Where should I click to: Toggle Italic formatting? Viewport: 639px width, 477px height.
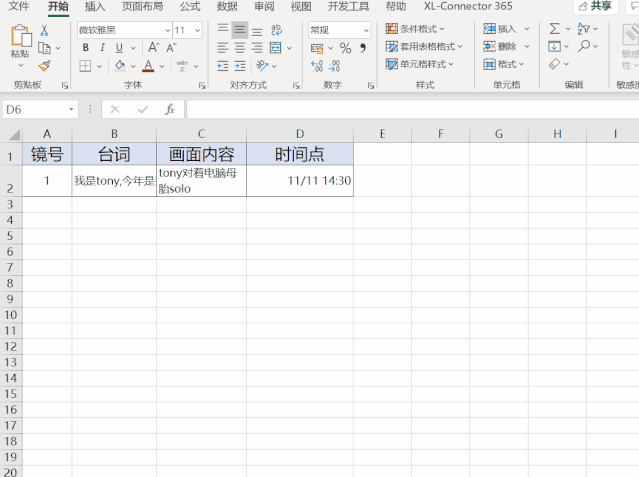point(102,48)
